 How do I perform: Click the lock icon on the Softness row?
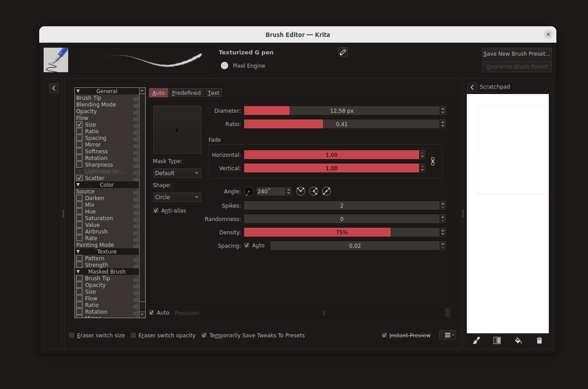[135, 152]
